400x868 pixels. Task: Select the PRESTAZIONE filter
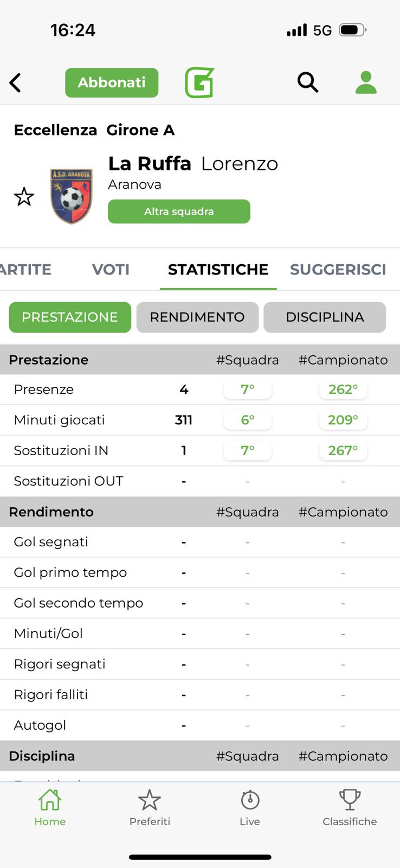pyautogui.click(x=70, y=317)
